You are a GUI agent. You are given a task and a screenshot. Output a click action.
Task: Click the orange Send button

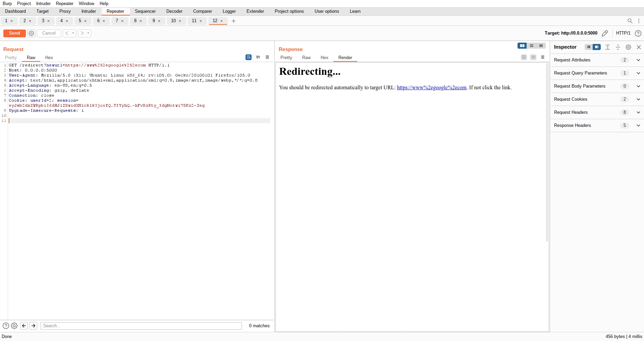[14, 33]
